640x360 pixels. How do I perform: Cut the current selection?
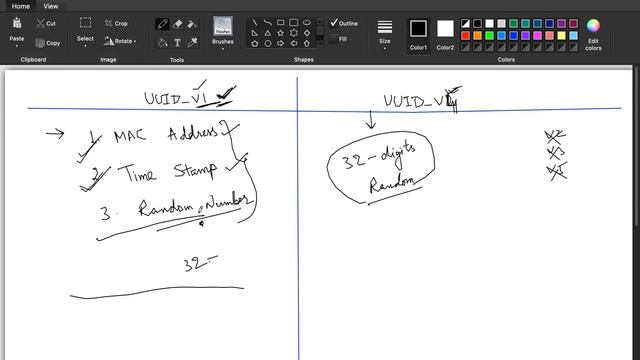pyautogui.click(x=46, y=24)
